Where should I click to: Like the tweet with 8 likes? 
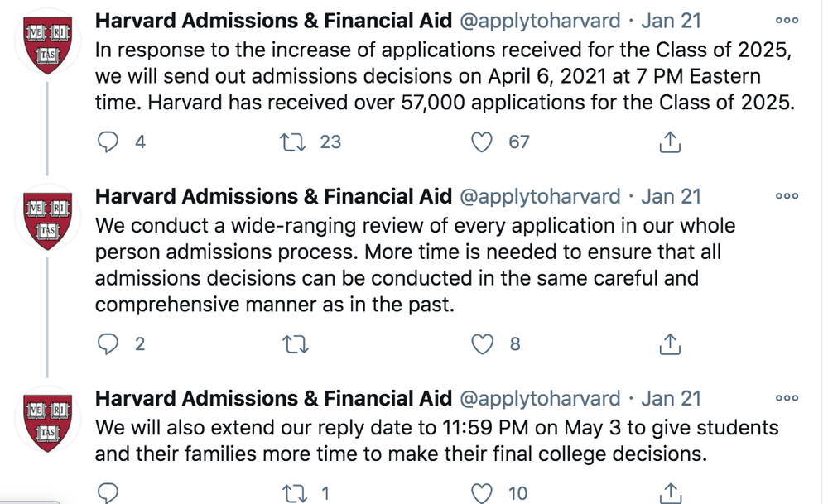tap(482, 344)
